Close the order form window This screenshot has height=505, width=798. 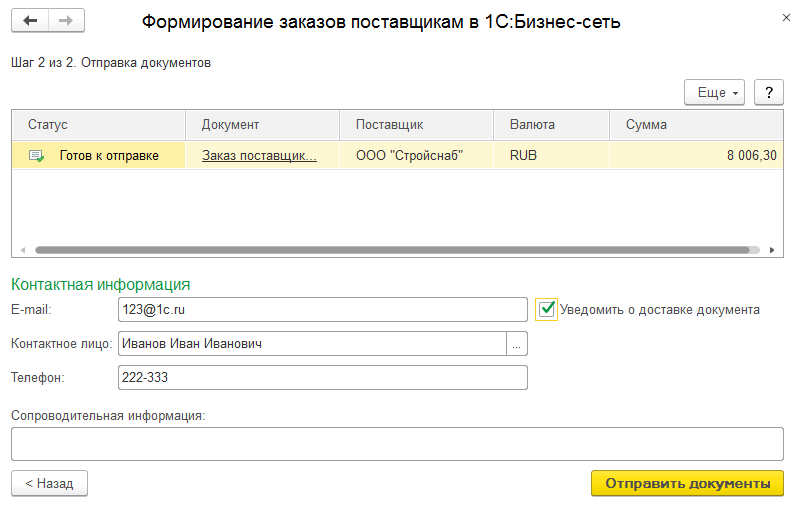(x=781, y=18)
